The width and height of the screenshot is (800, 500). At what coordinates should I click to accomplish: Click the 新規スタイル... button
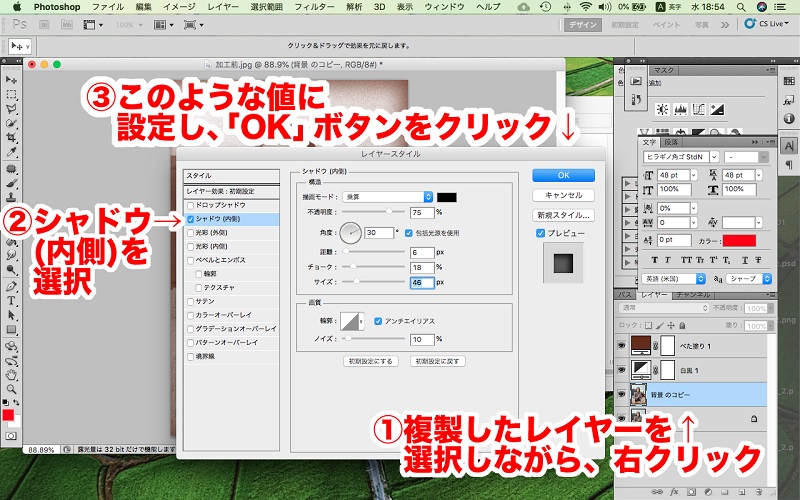(x=563, y=215)
